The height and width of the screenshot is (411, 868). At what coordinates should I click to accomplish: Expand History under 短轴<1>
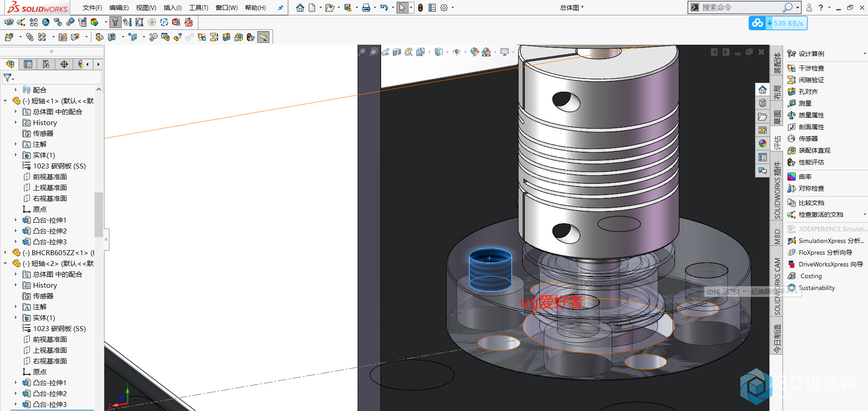pos(15,122)
